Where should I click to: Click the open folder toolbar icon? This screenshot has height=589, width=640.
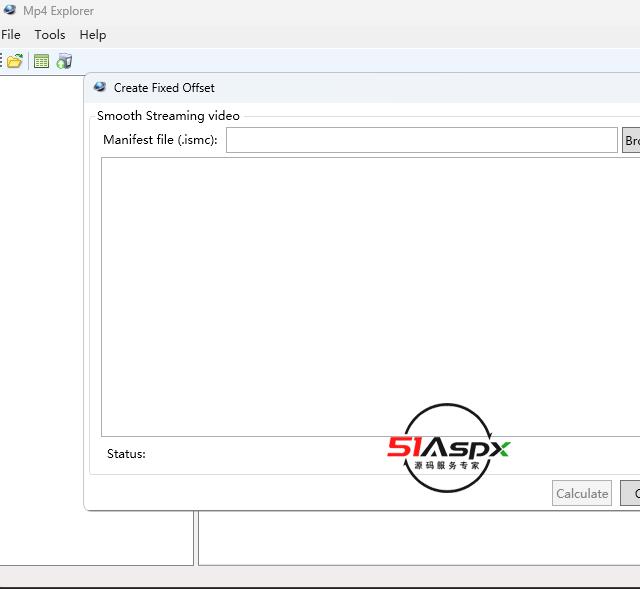(x=15, y=61)
